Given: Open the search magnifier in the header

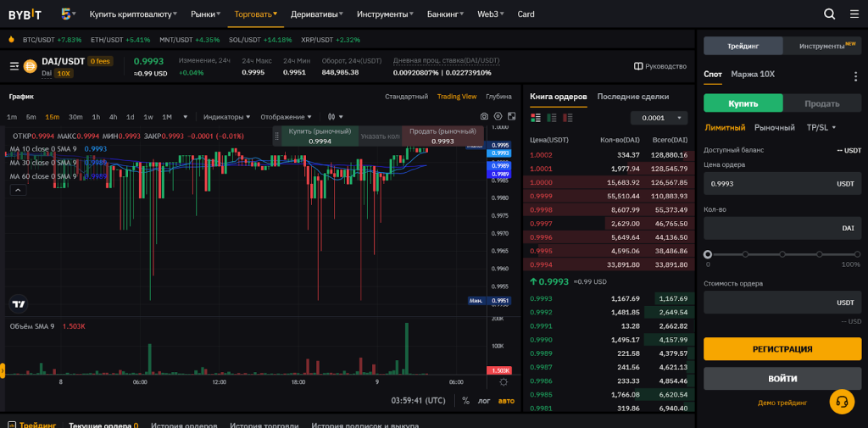Looking at the screenshot, I should click(x=830, y=14).
